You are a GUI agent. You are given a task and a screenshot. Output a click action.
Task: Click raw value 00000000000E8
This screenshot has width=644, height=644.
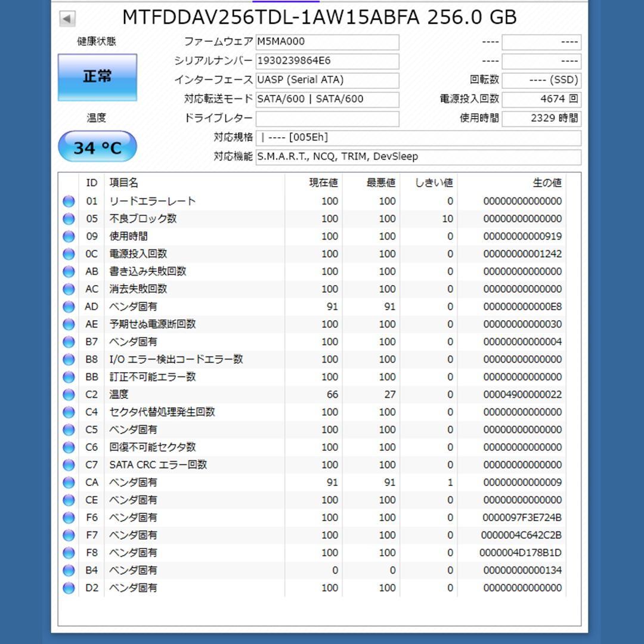[522, 307]
